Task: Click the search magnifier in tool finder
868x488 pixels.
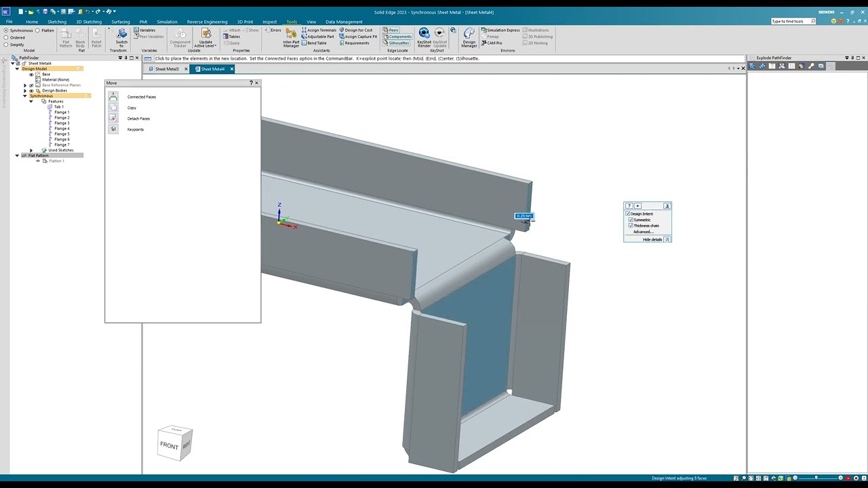Action: (x=813, y=21)
